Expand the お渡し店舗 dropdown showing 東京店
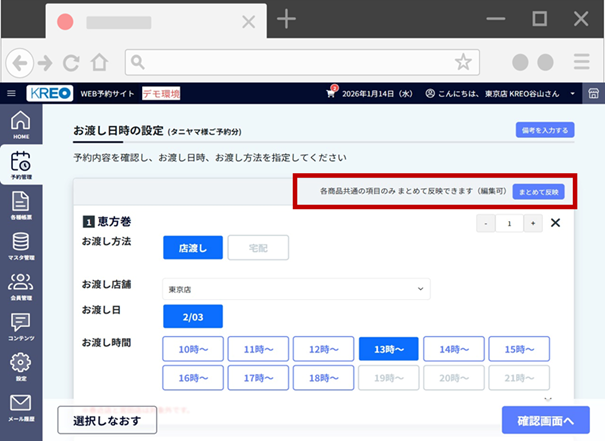The width and height of the screenshot is (605, 441). 296,289
